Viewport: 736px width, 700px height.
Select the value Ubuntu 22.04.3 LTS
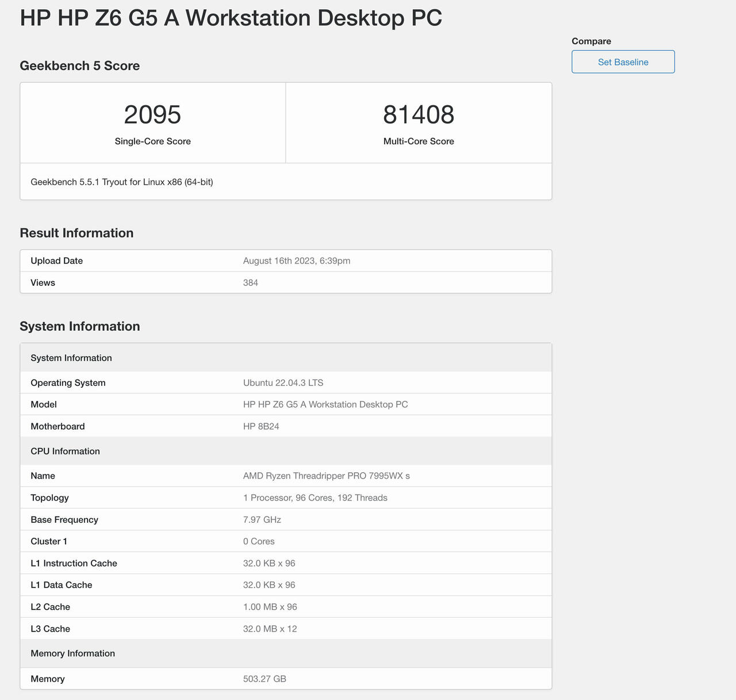(x=283, y=382)
